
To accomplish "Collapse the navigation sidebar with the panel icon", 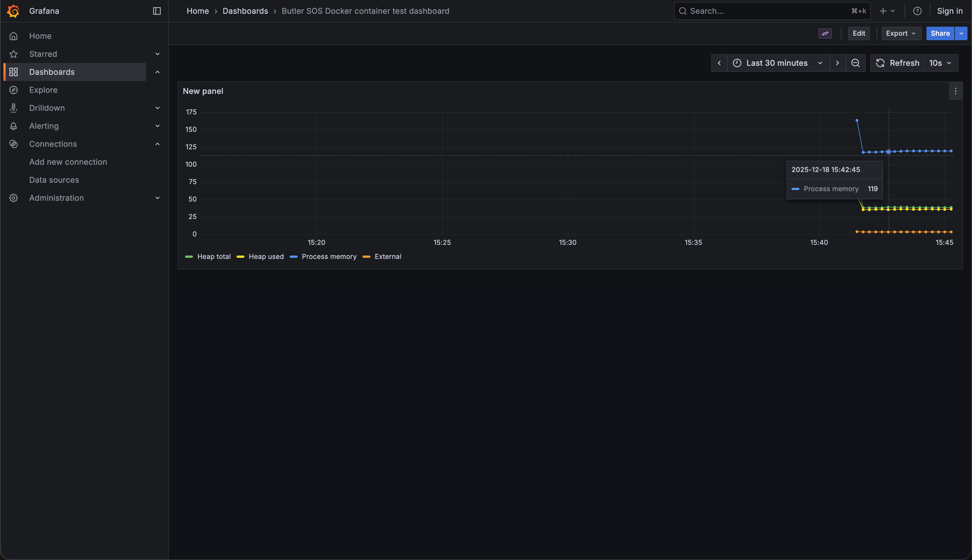I will [x=156, y=11].
